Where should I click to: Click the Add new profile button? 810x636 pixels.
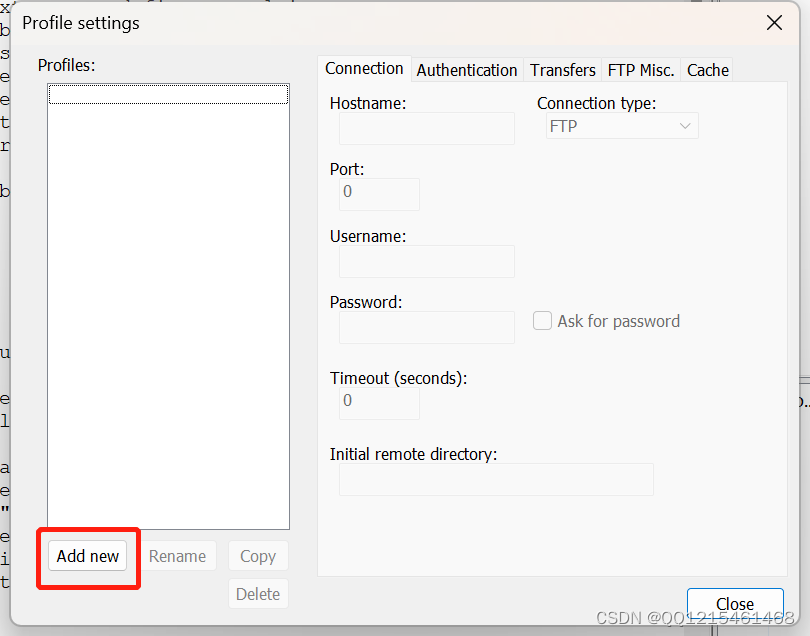(87, 556)
